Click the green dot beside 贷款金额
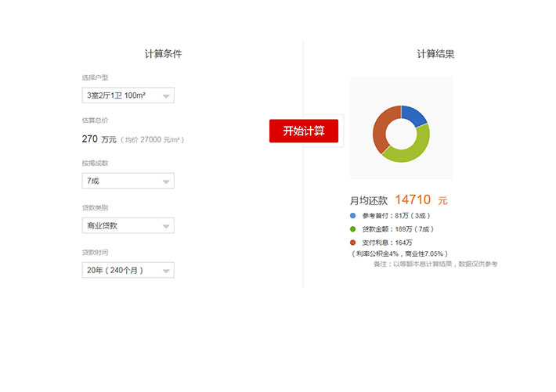Viewport: 556px width, 392px height. pos(352,229)
